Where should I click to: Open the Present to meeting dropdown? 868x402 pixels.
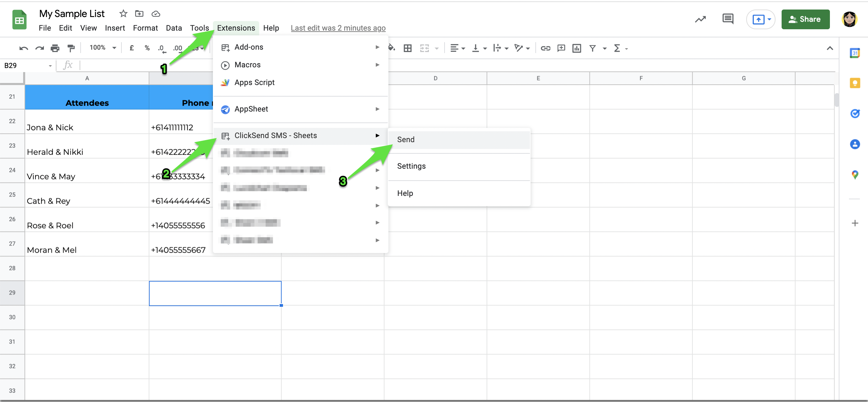(769, 19)
